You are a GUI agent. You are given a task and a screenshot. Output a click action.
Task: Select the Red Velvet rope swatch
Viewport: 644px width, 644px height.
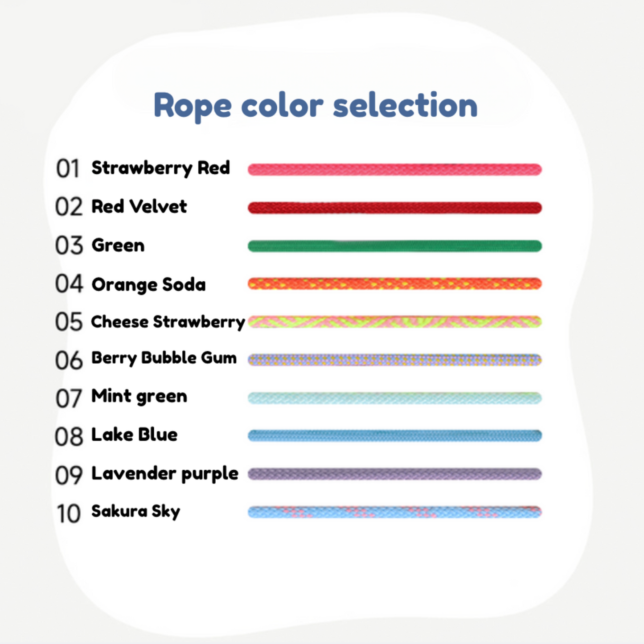(x=394, y=208)
